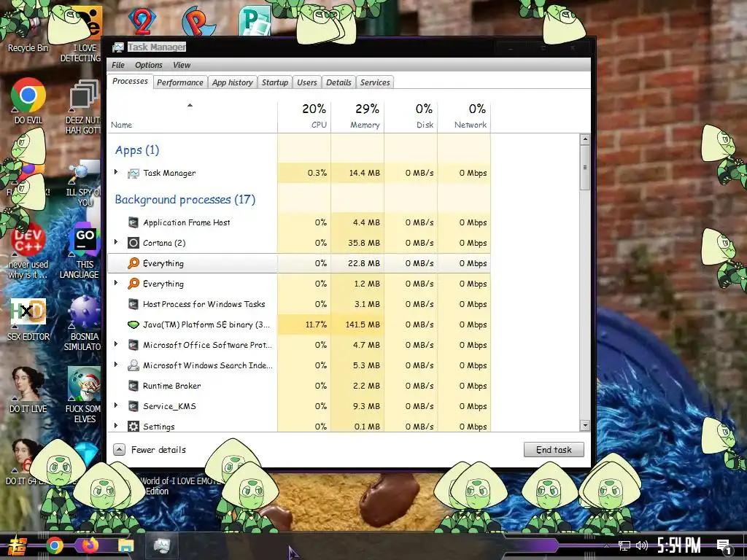Viewport: 747px width, 560px height.
Task: Collapse view with Fewer details arrow
Action: coord(119,449)
